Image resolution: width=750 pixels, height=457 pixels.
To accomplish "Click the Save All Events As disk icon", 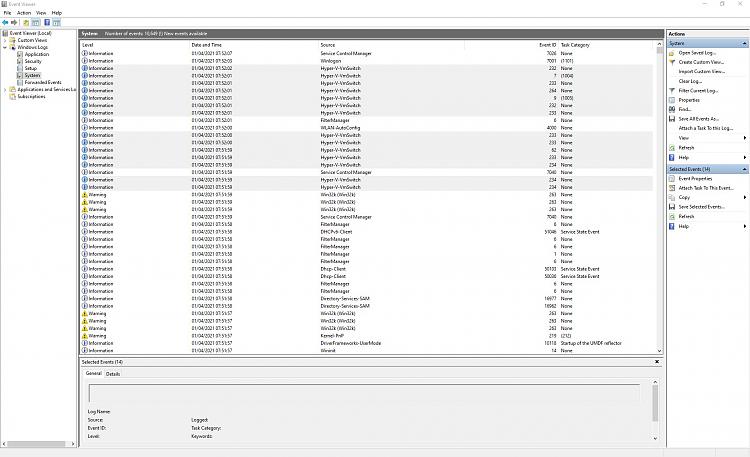I will 672,119.
